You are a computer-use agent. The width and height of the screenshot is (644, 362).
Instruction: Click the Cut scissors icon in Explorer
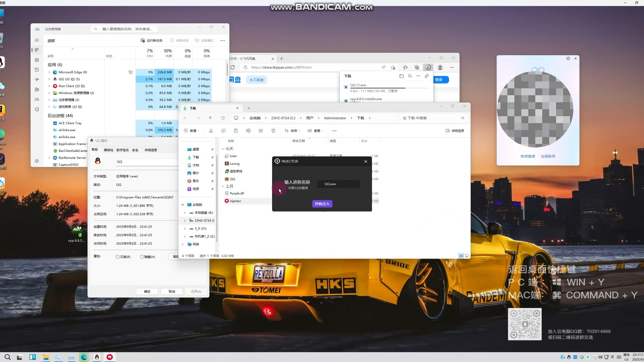211,131
